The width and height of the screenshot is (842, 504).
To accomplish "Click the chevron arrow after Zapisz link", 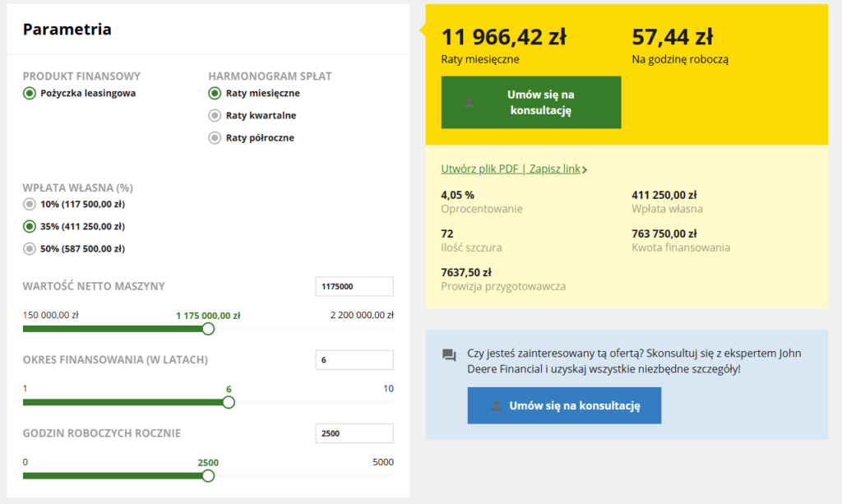I will pyautogui.click(x=585, y=169).
